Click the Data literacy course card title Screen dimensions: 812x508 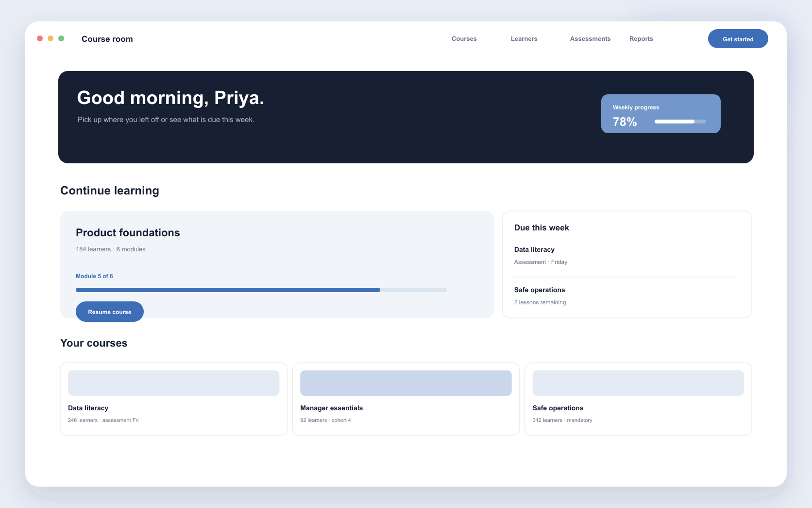[88, 408]
